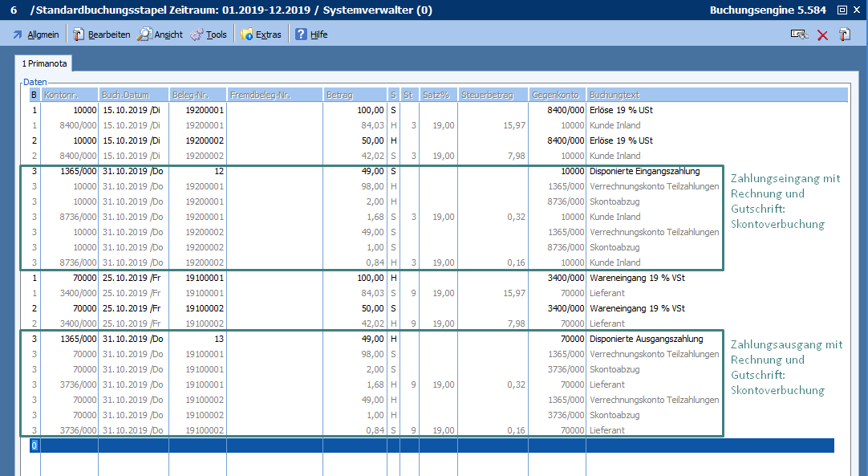Click the Betrag column header
Viewport: 868px width, 476px height.
pyautogui.click(x=355, y=95)
